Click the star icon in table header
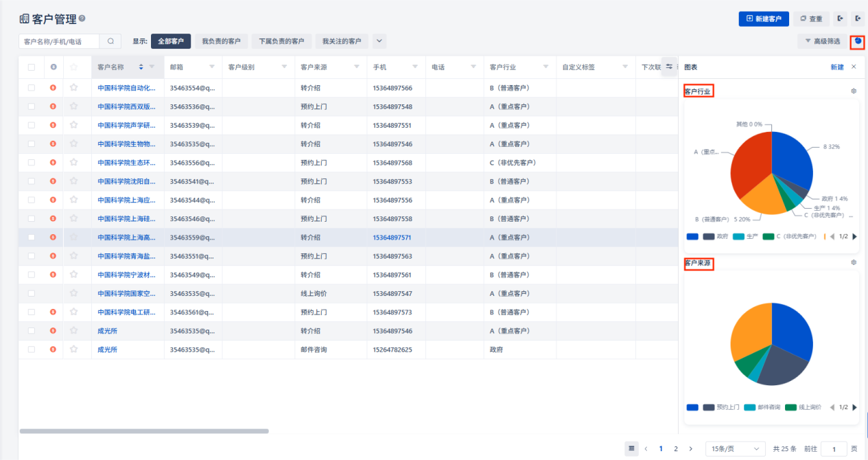 [x=73, y=67]
